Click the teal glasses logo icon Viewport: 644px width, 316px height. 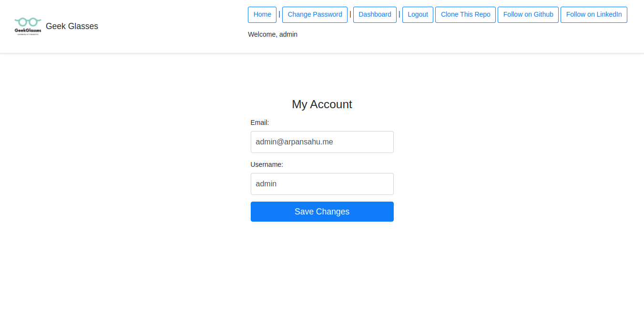pyautogui.click(x=28, y=22)
